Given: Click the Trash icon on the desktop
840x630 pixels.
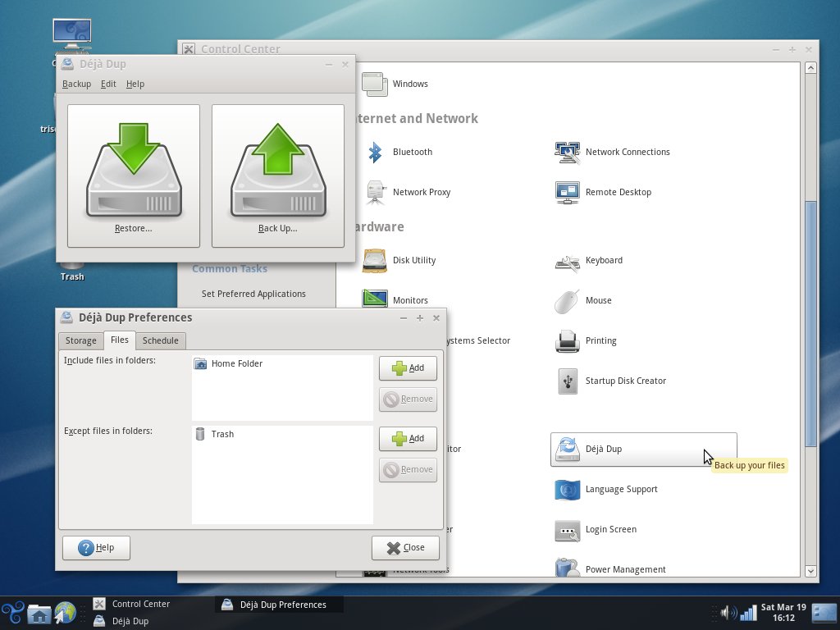Looking at the screenshot, I should 72,267.
